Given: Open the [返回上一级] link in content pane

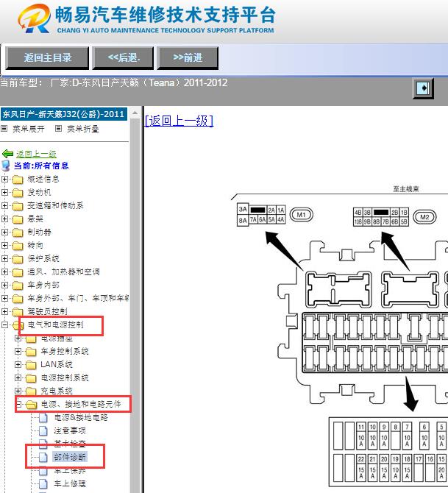Looking at the screenshot, I should coord(179,121).
